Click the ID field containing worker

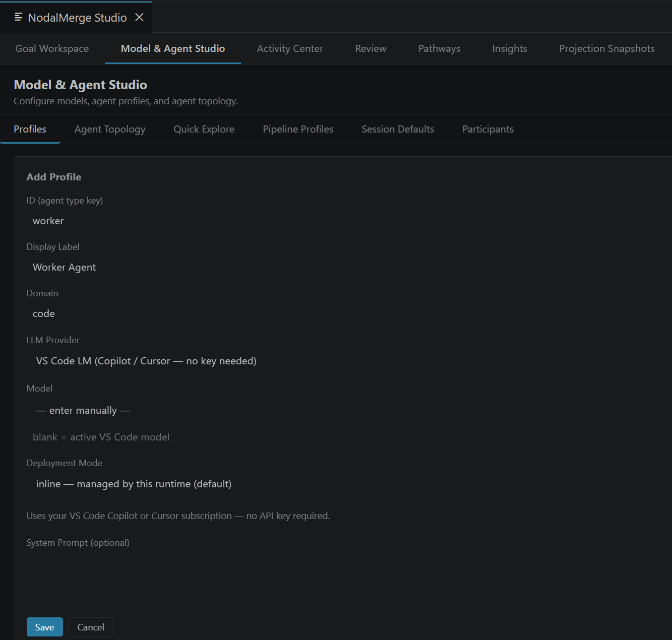click(x=349, y=221)
